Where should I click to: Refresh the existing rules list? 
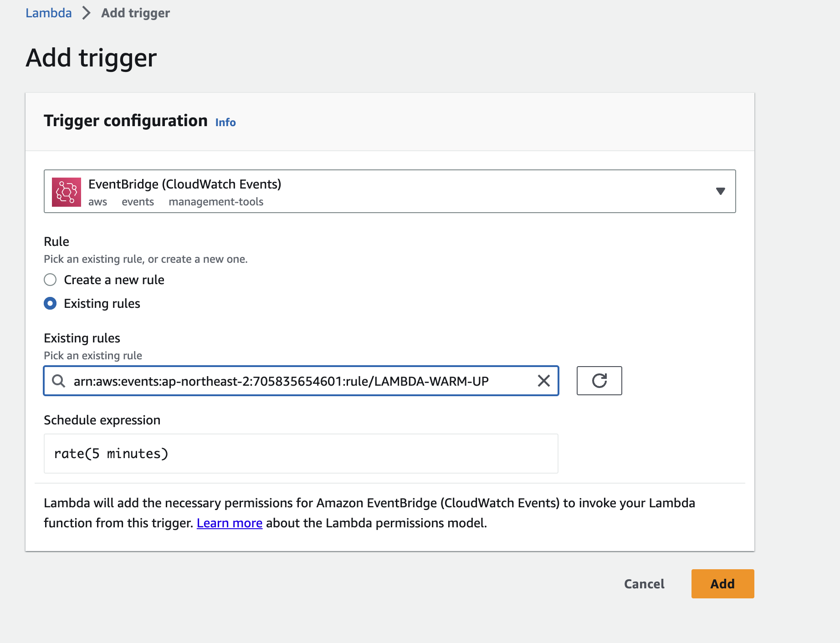coord(599,381)
